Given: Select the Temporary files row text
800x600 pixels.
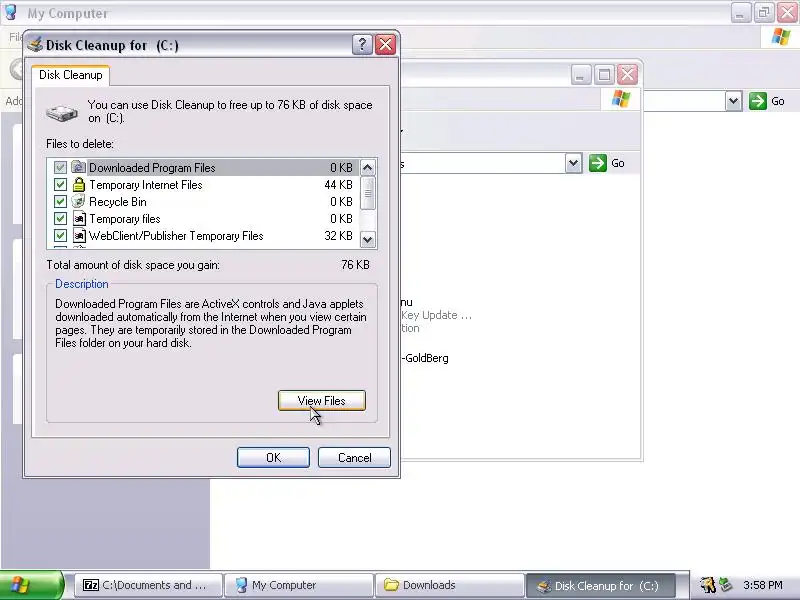Looking at the screenshot, I should pos(124,219).
